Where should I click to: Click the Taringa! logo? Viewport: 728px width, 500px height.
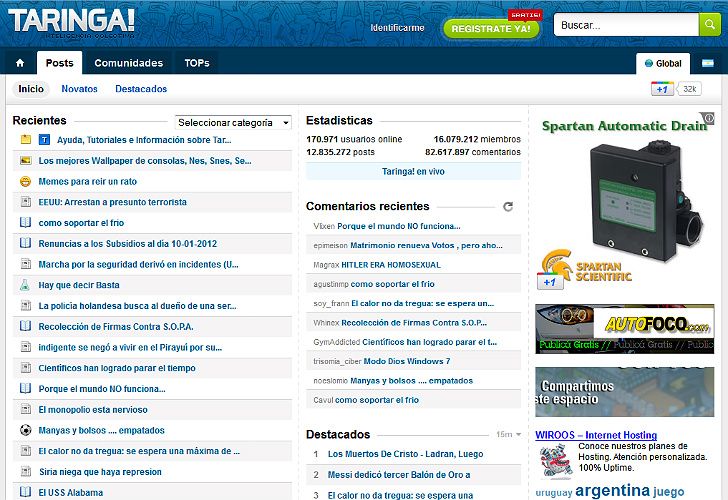72,22
